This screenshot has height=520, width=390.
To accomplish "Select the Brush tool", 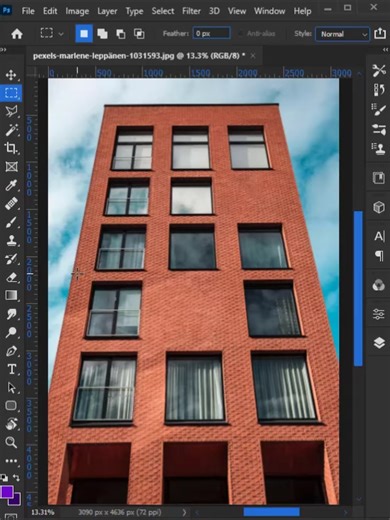I will tap(11, 222).
